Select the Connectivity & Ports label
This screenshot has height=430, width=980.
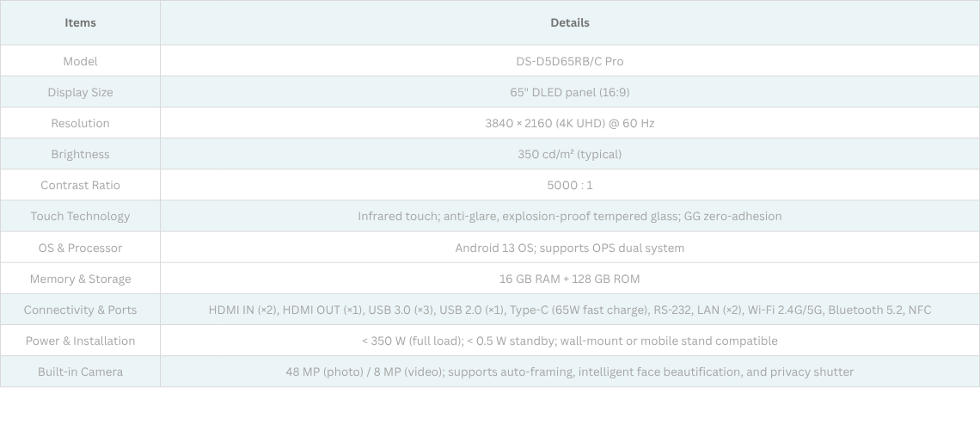pyautogui.click(x=80, y=310)
